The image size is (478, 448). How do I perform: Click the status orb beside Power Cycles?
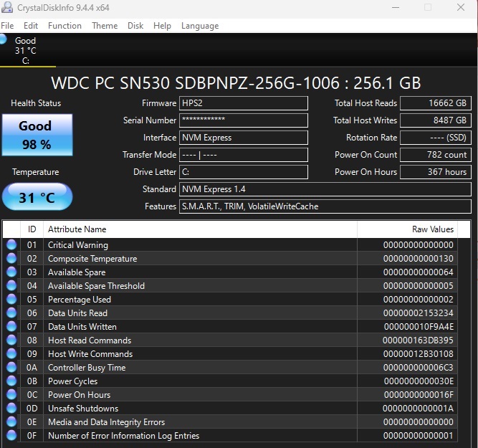tap(11, 381)
